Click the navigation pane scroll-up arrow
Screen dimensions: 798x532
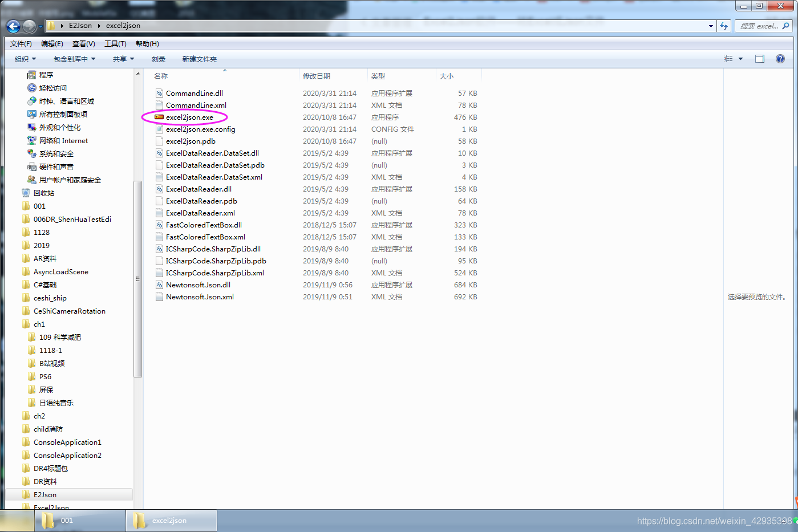(138, 74)
